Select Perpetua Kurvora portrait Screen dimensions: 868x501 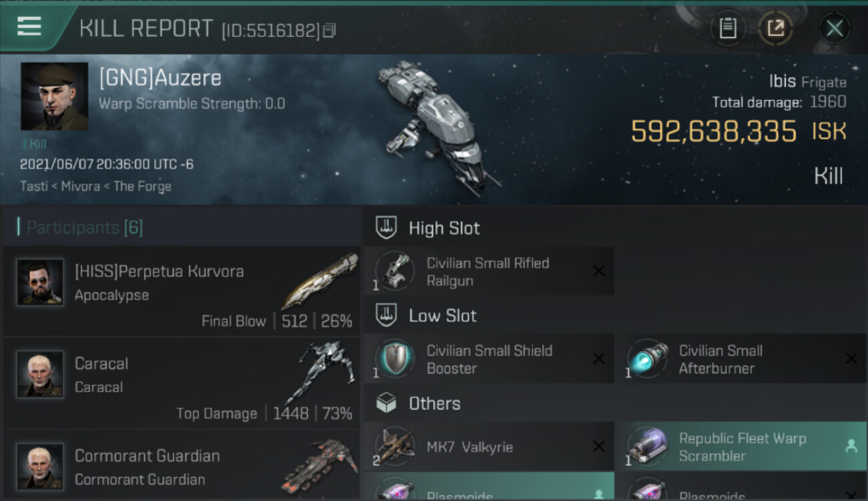tap(40, 283)
